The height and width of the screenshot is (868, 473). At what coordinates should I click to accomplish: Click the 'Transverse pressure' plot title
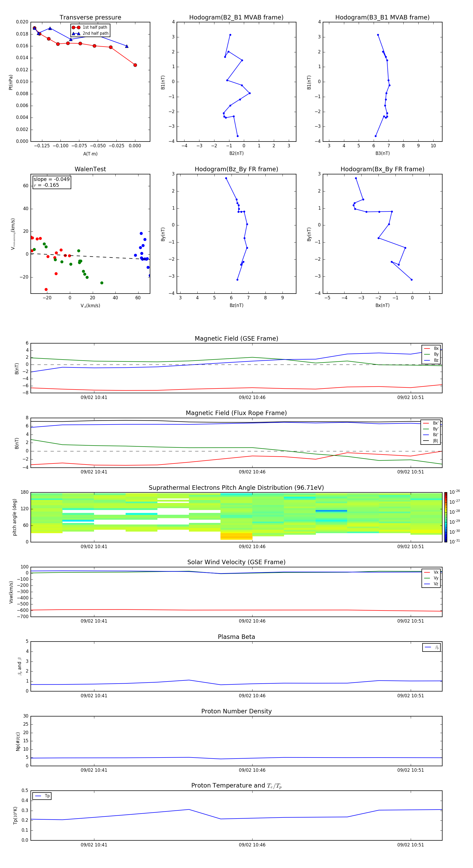(90, 18)
